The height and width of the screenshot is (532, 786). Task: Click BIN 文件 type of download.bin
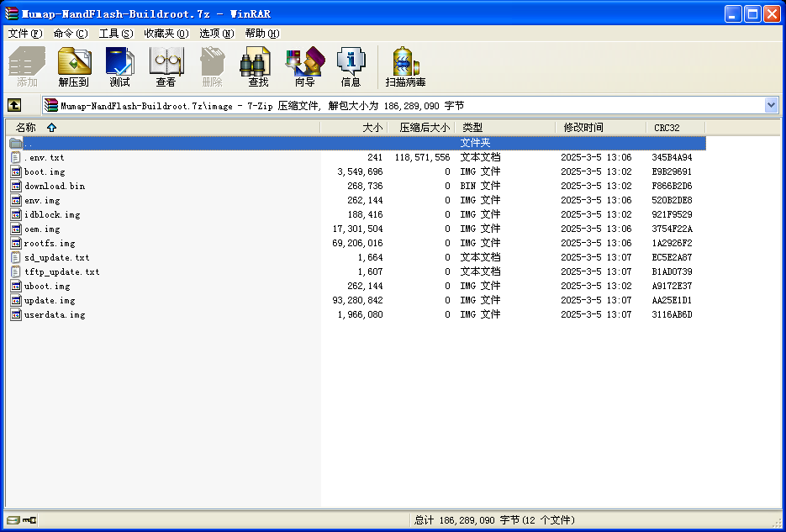click(480, 186)
